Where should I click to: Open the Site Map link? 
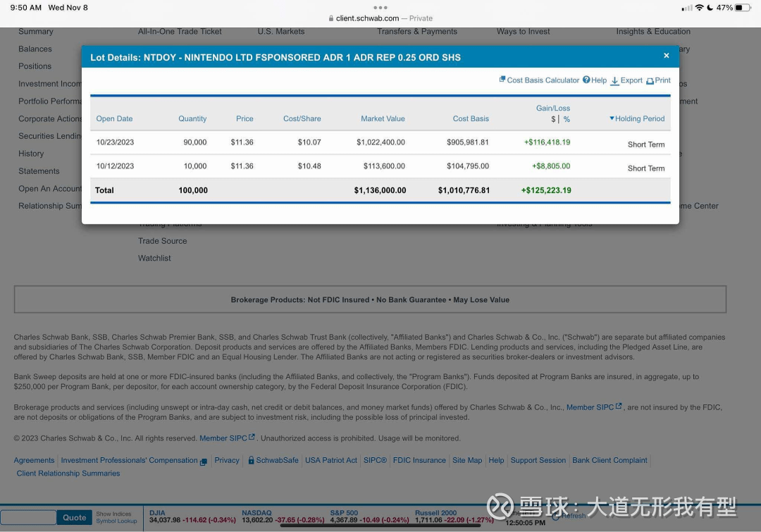coord(467,460)
